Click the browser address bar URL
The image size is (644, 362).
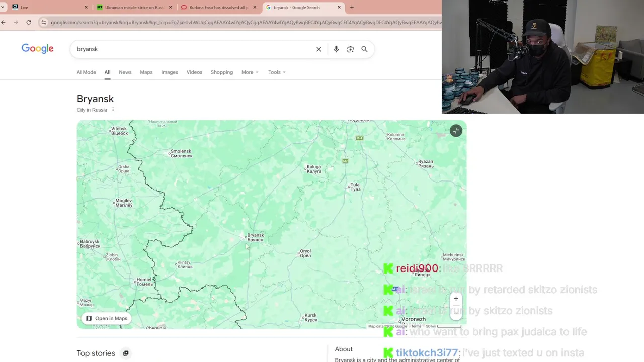pyautogui.click(x=245, y=22)
